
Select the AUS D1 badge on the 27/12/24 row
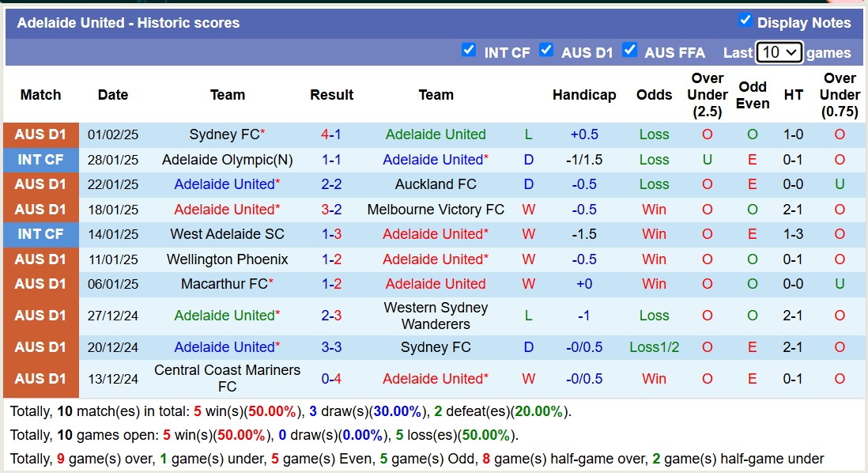pyautogui.click(x=40, y=315)
